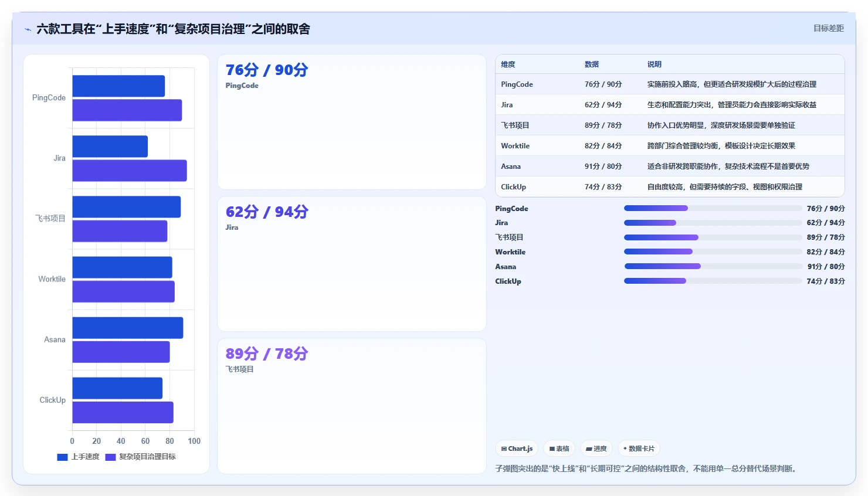
Task: Select the PingCode progress bar
Action: click(713, 208)
